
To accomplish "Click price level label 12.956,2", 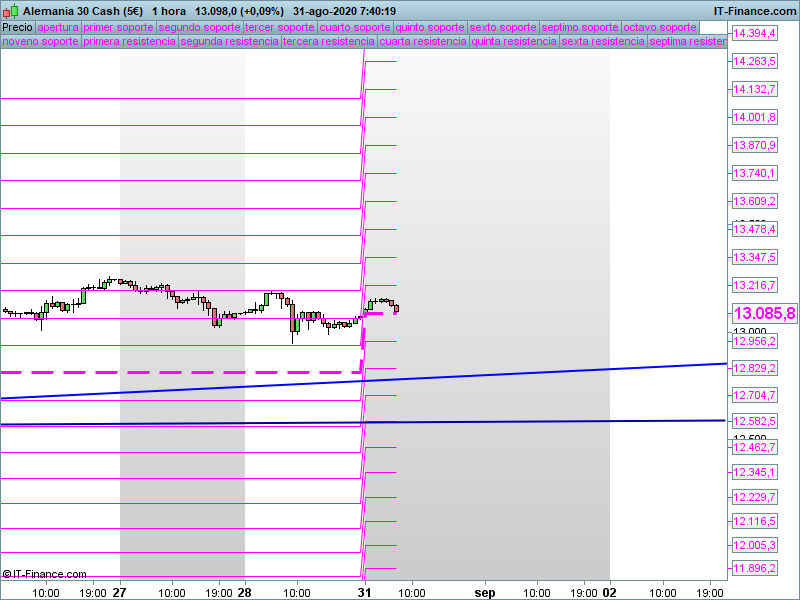I will pos(755,341).
